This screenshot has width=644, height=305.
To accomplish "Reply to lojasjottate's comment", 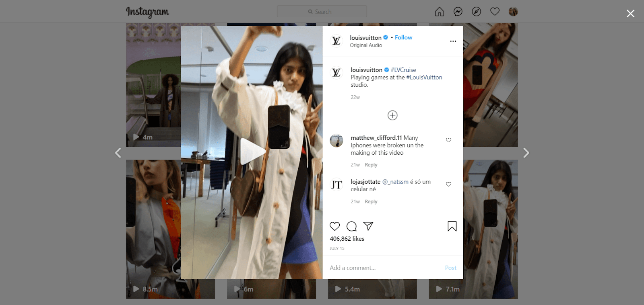I will (371, 202).
